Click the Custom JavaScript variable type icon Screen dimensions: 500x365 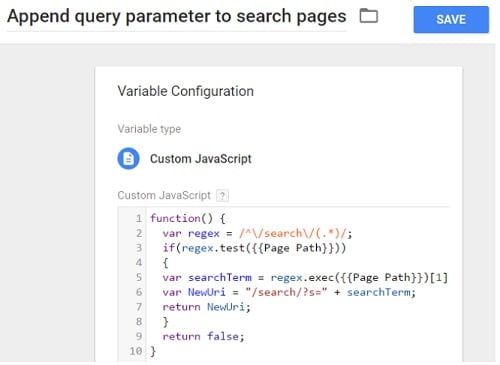click(x=128, y=159)
